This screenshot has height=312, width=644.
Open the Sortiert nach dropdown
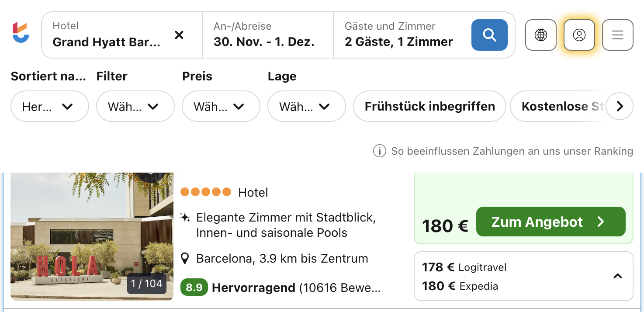(49, 106)
